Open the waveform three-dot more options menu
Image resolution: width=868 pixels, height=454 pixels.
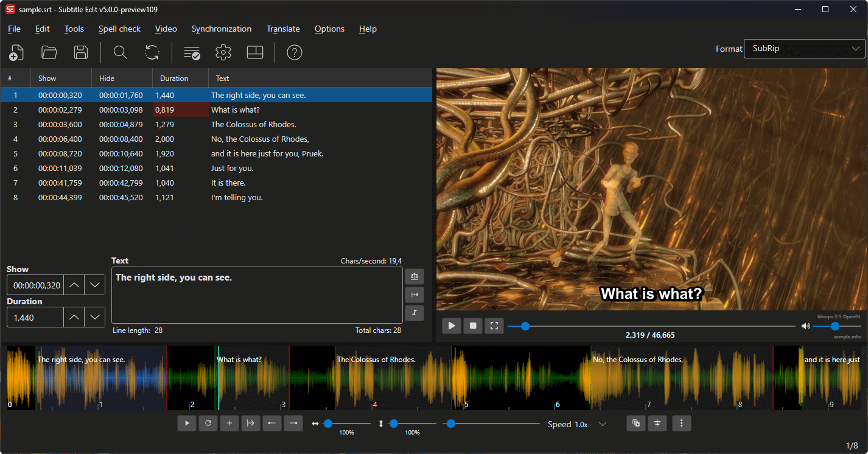[x=682, y=424]
